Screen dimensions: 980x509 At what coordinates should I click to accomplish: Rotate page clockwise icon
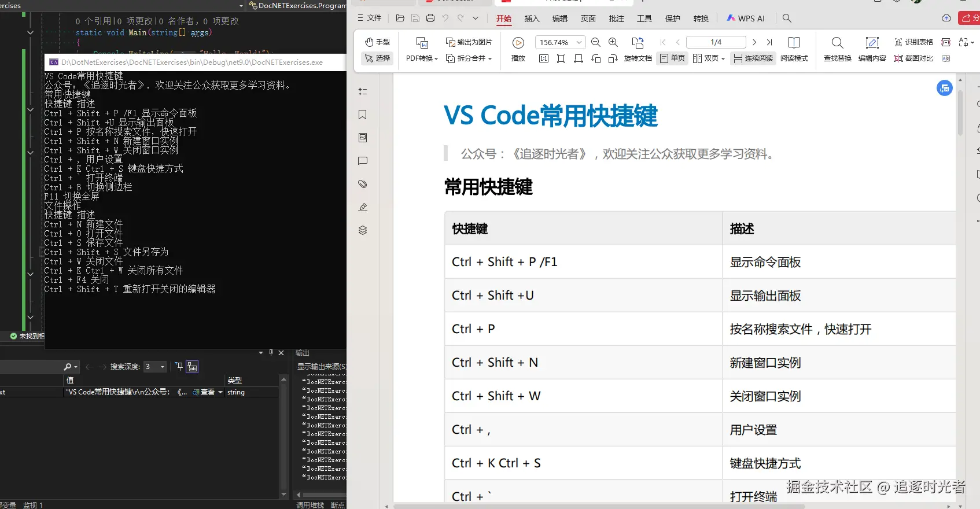(x=613, y=58)
